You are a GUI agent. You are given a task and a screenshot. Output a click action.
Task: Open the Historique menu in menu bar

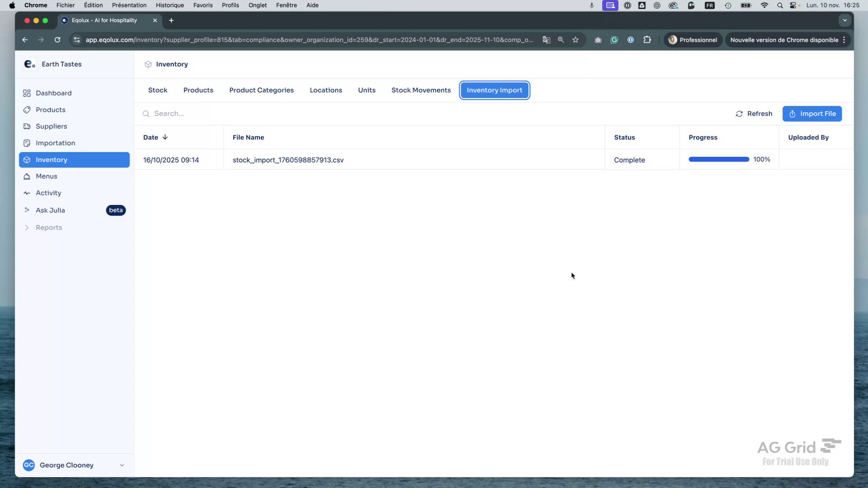(x=170, y=5)
